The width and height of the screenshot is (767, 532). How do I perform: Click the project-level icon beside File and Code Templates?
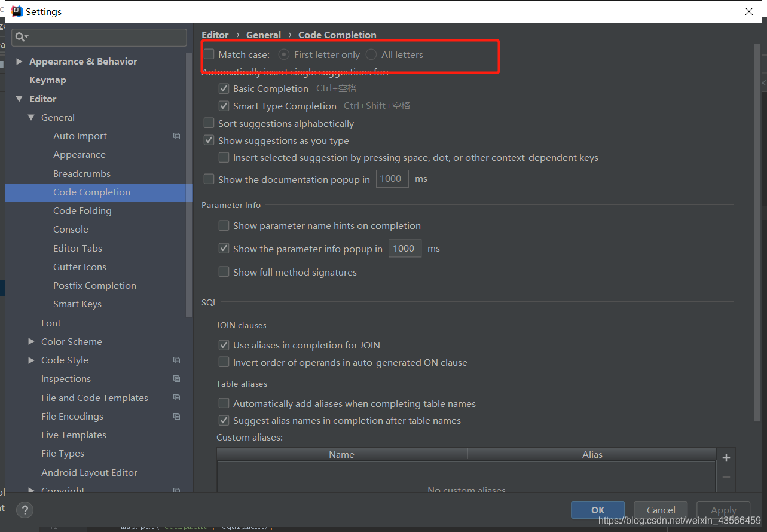(x=176, y=398)
